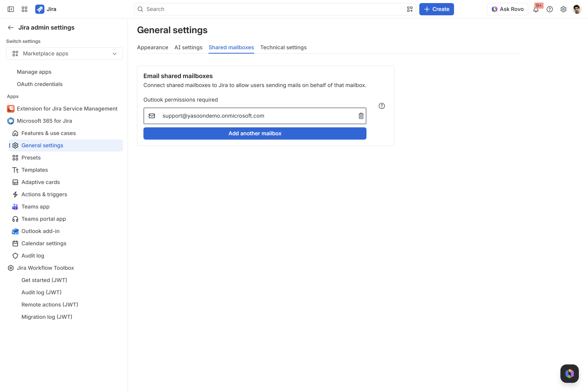The height and width of the screenshot is (392, 588).
Task: Click the Outlook add-in icon
Action: click(15, 231)
